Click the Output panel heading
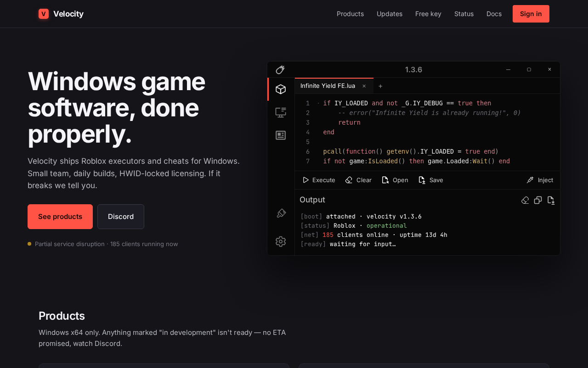588x368 pixels. click(312, 200)
